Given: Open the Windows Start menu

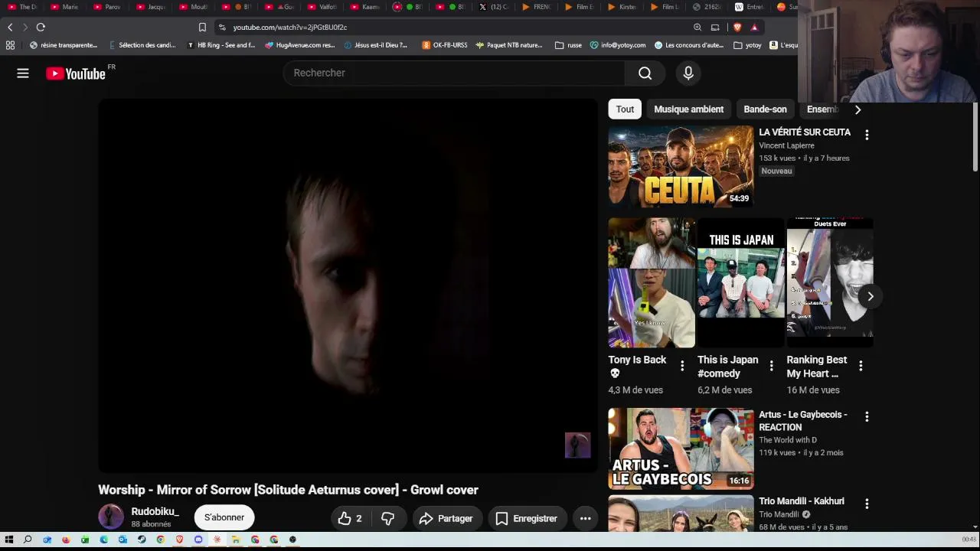Looking at the screenshot, I should (9, 540).
